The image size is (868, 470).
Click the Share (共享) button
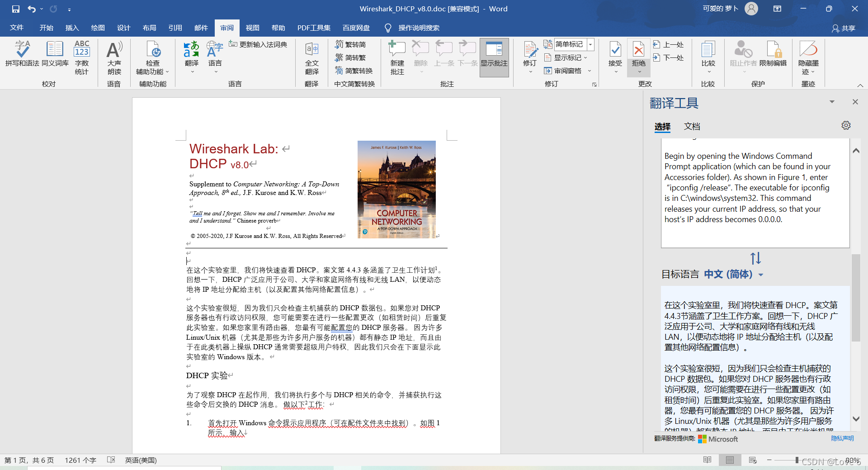pos(844,28)
